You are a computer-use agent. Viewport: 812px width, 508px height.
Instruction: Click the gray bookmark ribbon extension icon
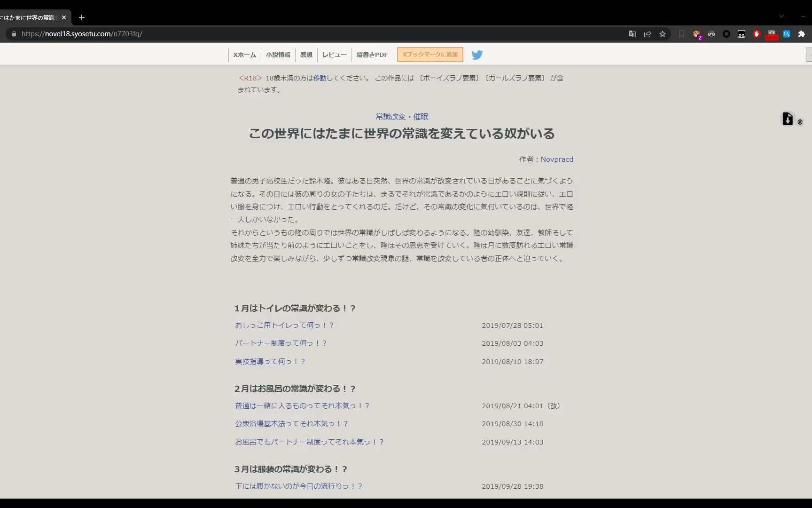(x=681, y=34)
